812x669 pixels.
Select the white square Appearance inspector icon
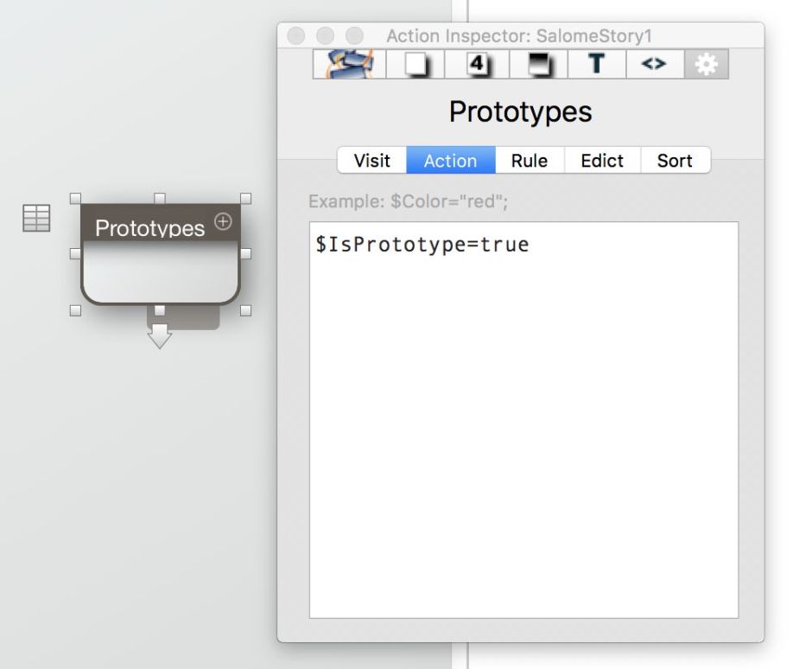coord(416,65)
